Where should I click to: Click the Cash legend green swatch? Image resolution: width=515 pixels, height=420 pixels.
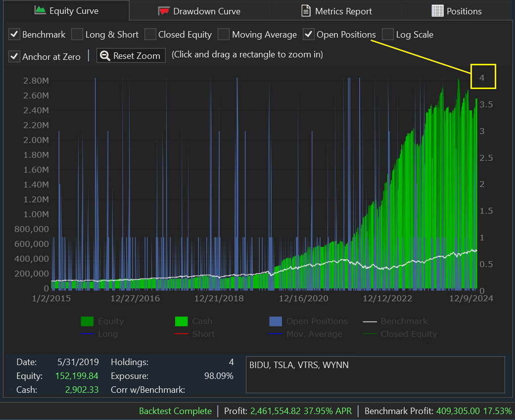pos(182,322)
